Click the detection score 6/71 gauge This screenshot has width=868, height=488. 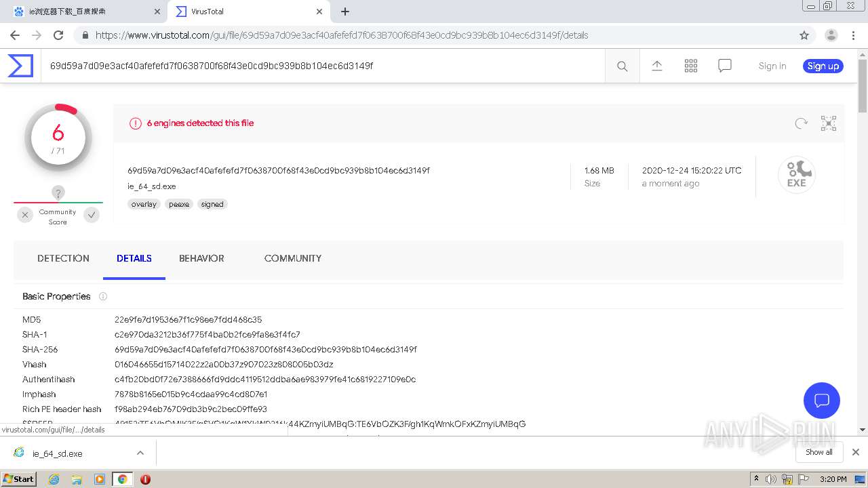pos(58,138)
